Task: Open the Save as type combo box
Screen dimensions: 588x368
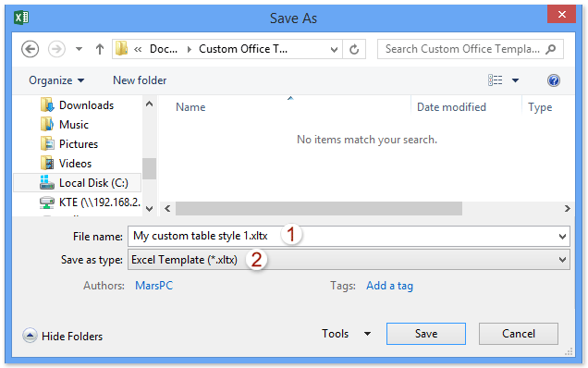Action: click(349, 260)
